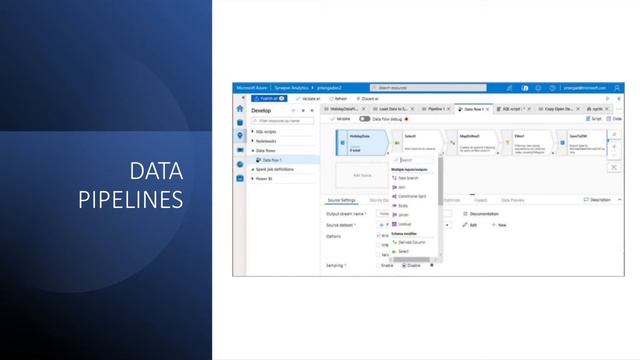Select the Disable sampling radio button
Image resolution: width=640 pixels, height=360 pixels.
pos(404,266)
